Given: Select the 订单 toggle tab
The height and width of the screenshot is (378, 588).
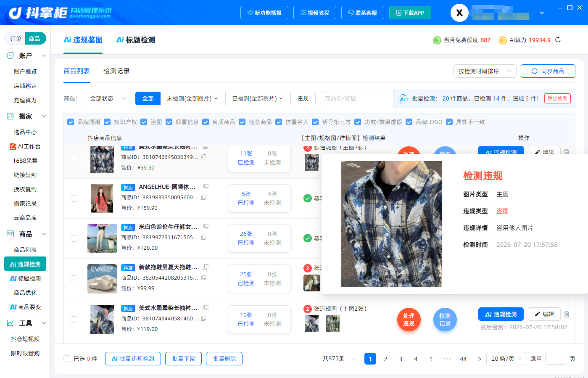Looking at the screenshot, I should pyautogui.click(x=16, y=39).
